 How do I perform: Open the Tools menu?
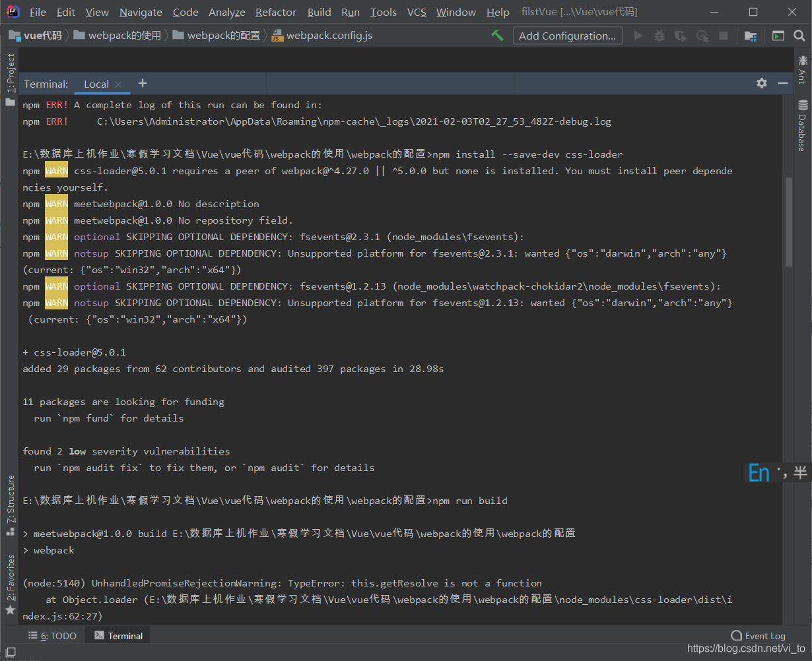383,12
